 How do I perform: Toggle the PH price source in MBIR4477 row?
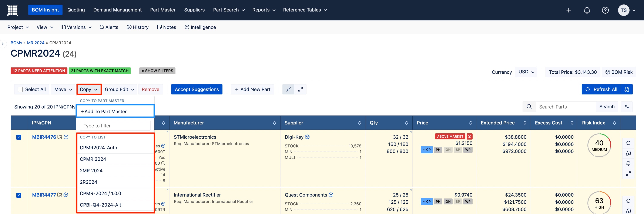tap(438, 201)
